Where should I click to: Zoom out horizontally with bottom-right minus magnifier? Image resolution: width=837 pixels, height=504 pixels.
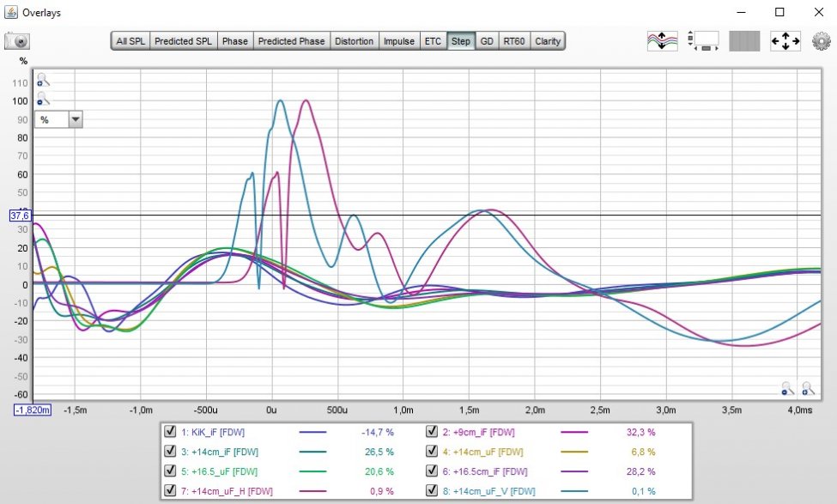(787, 388)
